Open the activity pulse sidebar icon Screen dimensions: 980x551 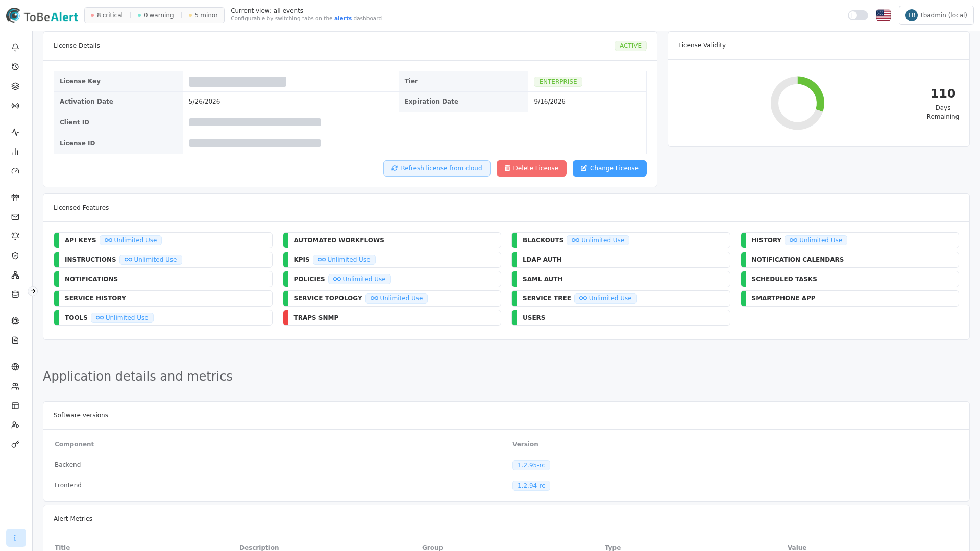pos(15,132)
